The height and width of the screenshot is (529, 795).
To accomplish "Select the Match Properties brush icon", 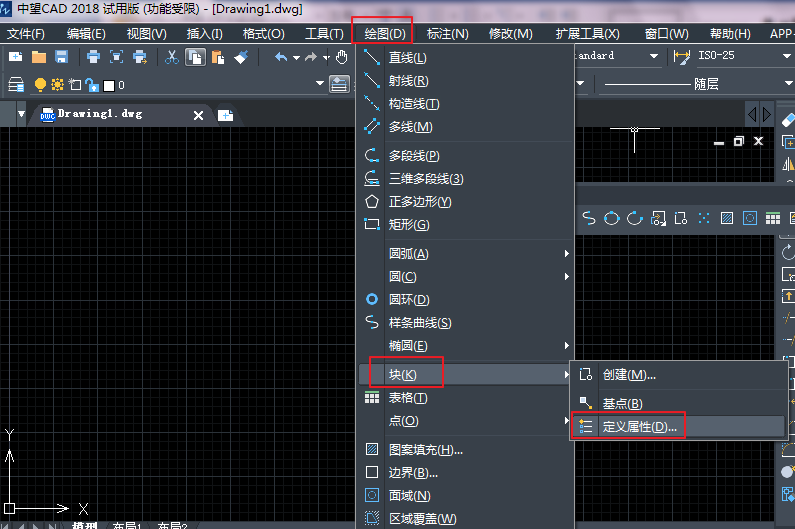I will 242,57.
